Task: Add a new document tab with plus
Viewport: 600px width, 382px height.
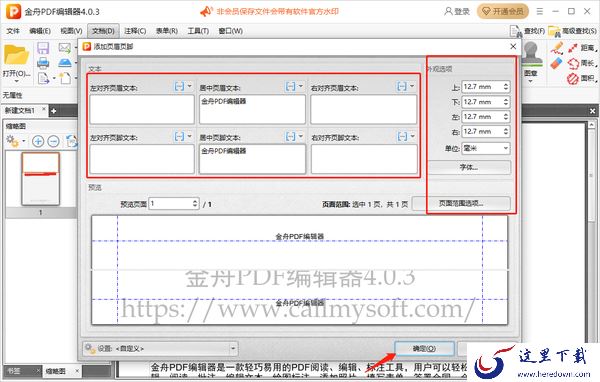Action: 54,111
